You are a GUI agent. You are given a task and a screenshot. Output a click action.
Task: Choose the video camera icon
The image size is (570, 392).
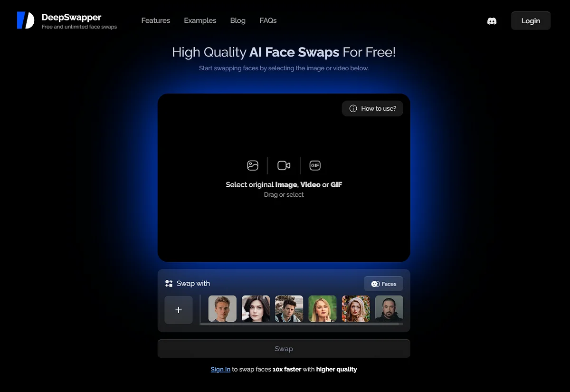284,165
